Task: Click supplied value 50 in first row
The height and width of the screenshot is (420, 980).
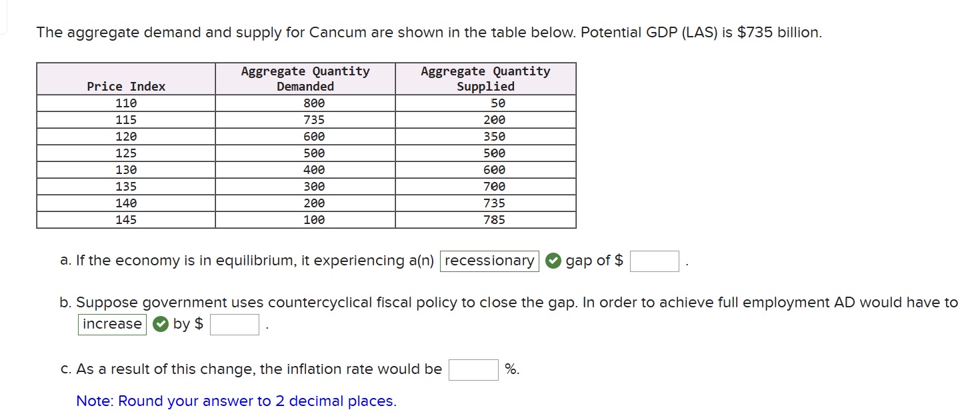Action: click(x=498, y=103)
